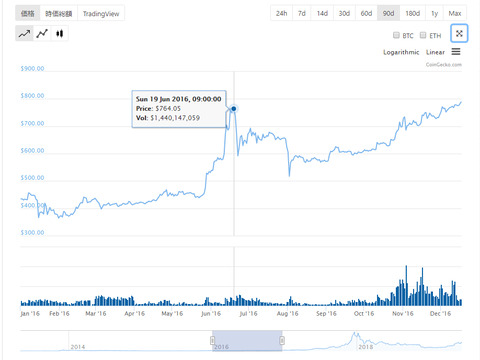Screen dimensions: 480x360
Task: Click the May '16 date label
Action: pos(172,313)
